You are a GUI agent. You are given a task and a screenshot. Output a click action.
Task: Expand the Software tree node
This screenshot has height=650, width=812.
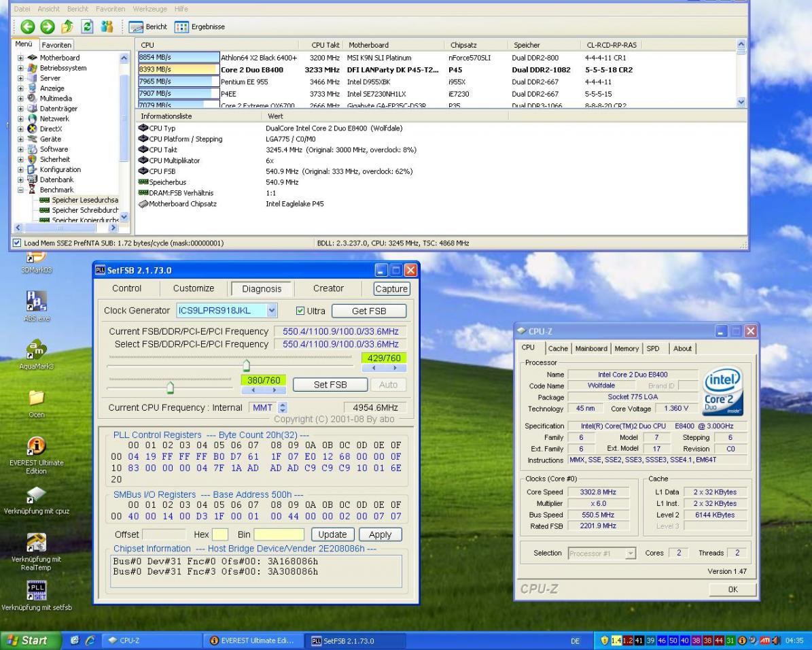click(x=20, y=150)
